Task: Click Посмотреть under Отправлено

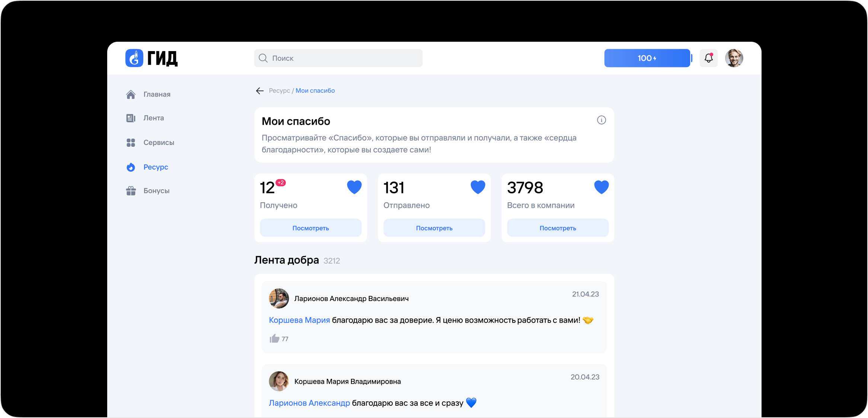Action: (434, 228)
